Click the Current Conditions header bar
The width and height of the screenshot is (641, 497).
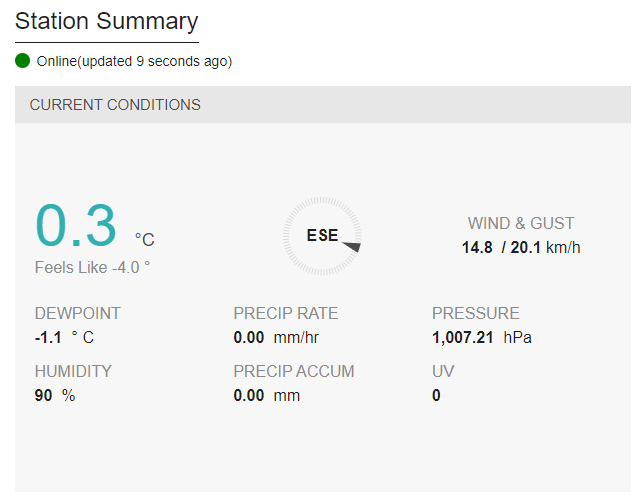coord(323,105)
